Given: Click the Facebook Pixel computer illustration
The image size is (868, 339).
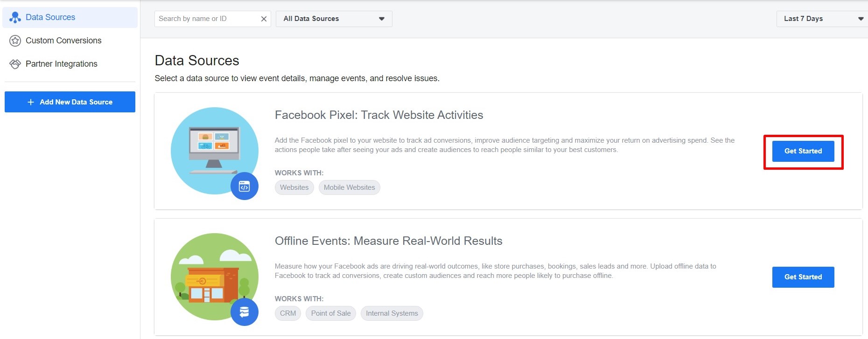Looking at the screenshot, I should [215, 151].
